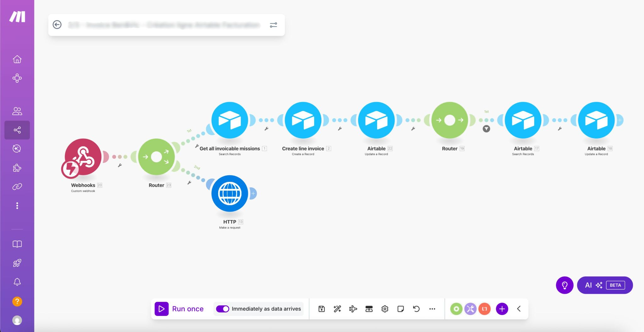
Task: Open the sidebar overflow dots menu
Action: (x=17, y=205)
